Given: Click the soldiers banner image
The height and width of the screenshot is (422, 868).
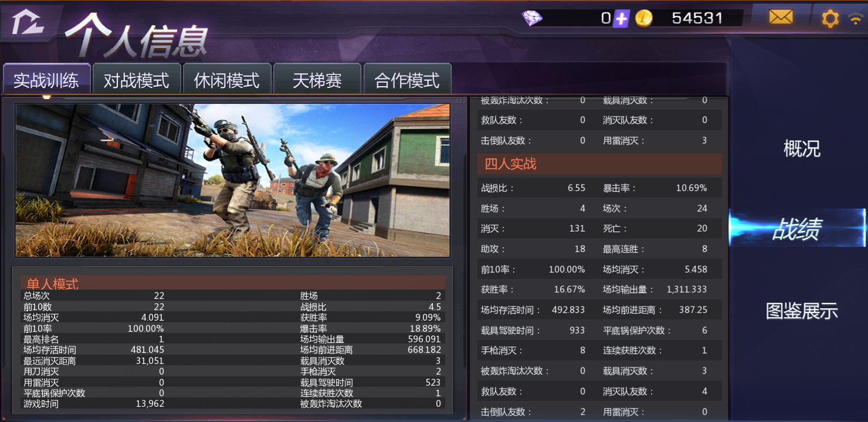Looking at the screenshot, I should click(x=232, y=181).
